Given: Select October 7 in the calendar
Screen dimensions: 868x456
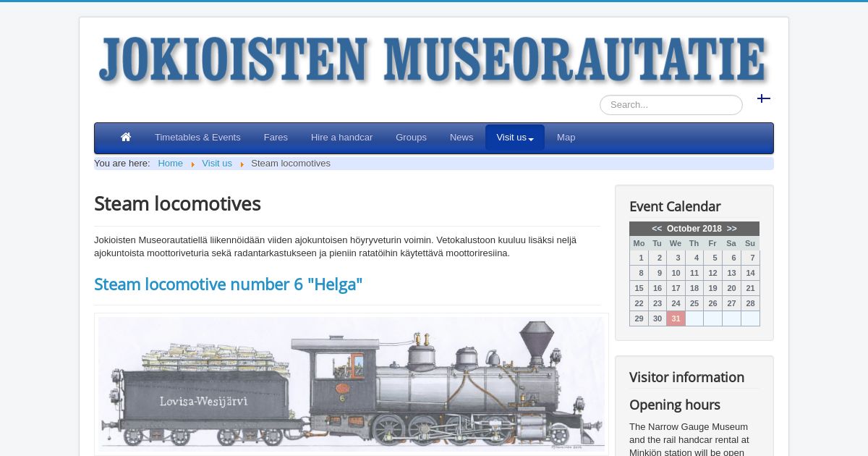Looking at the screenshot, I should (x=750, y=258).
